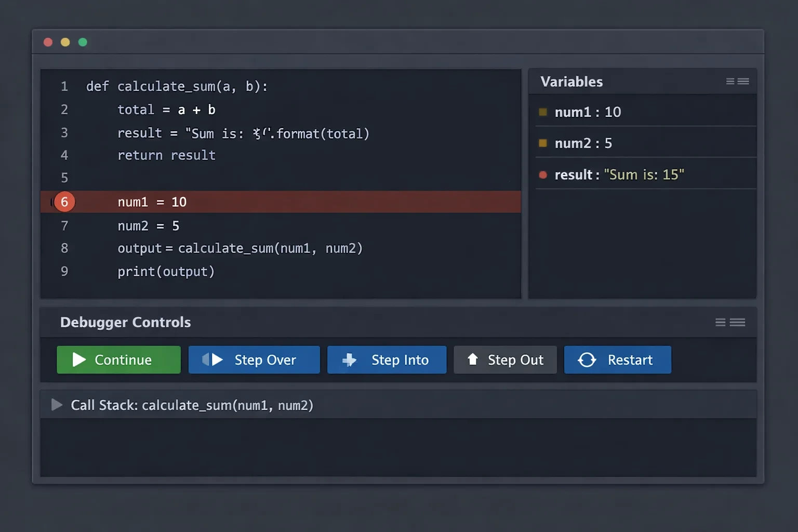Select the result variable row
This screenshot has width=798, height=532.
point(646,175)
